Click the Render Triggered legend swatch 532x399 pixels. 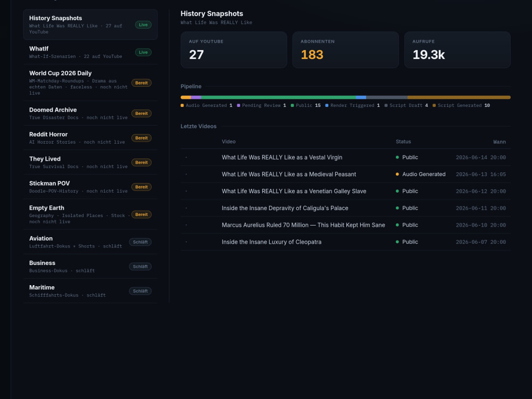(x=327, y=105)
